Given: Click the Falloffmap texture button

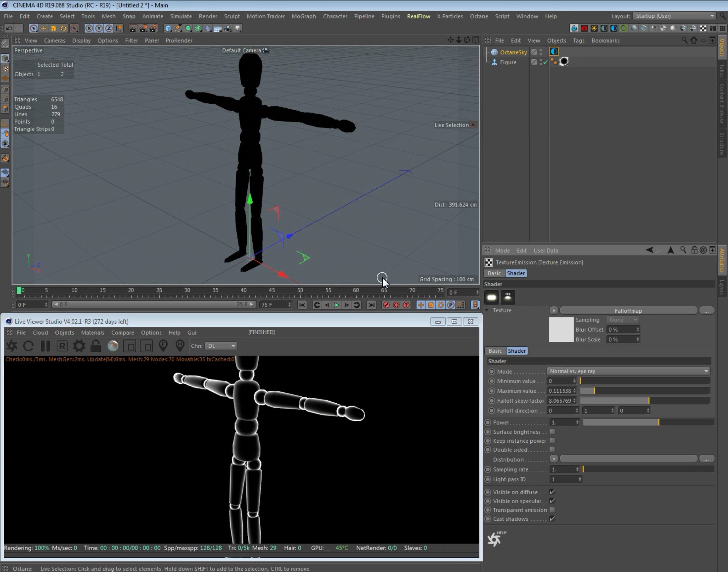Looking at the screenshot, I should click(629, 311).
